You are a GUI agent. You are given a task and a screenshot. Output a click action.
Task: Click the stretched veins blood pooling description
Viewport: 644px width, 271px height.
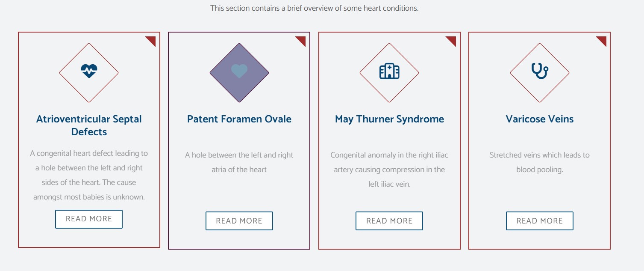click(540, 162)
